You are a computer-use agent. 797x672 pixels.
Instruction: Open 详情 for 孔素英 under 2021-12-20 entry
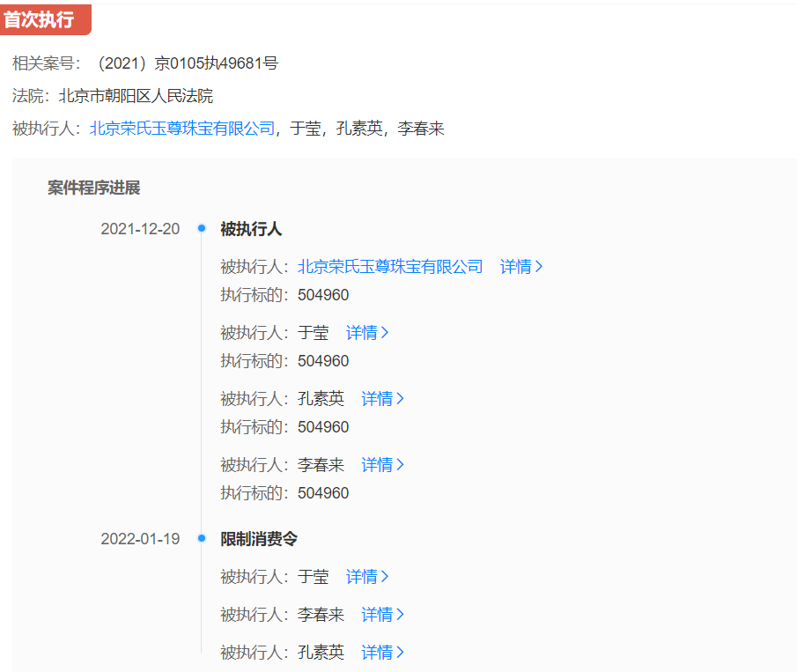382,398
